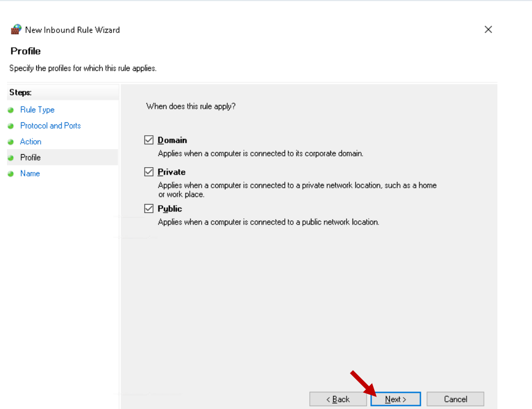Close the New Inbound Rule Wizard window

coord(488,30)
